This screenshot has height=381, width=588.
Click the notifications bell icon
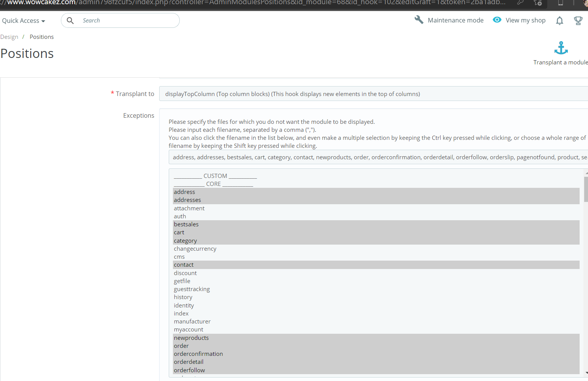click(x=559, y=21)
